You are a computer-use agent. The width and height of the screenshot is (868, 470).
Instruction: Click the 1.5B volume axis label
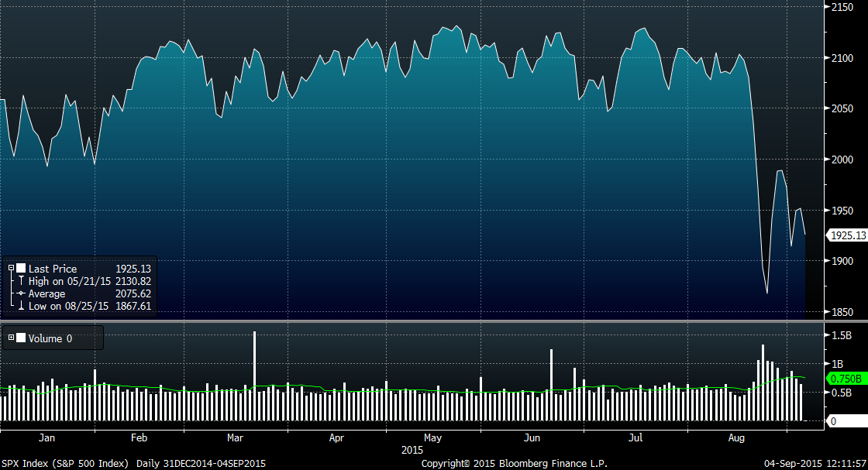(x=842, y=335)
